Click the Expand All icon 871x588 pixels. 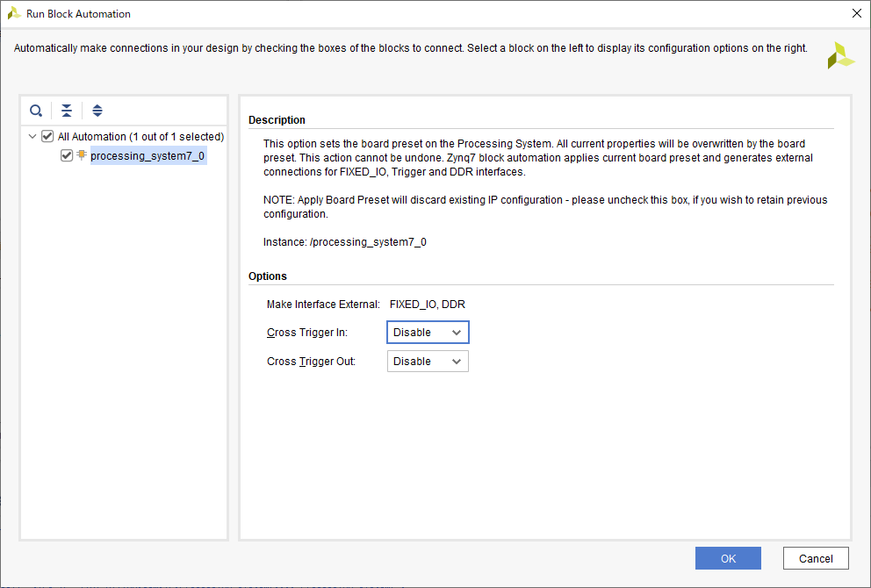97,111
